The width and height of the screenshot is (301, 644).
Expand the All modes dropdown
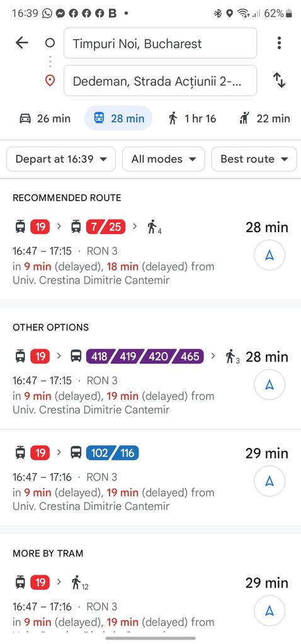pyautogui.click(x=163, y=159)
